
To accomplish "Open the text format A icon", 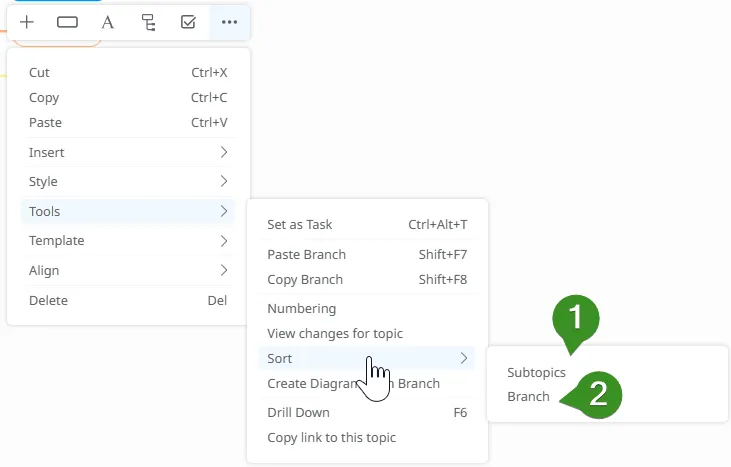I will pos(108,22).
